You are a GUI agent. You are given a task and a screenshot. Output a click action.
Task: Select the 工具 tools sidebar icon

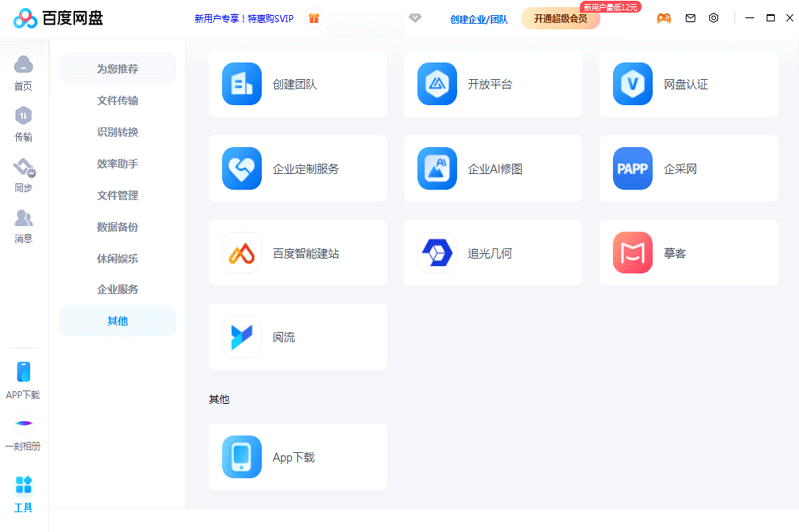pyautogui.click(x=23, y=485)
